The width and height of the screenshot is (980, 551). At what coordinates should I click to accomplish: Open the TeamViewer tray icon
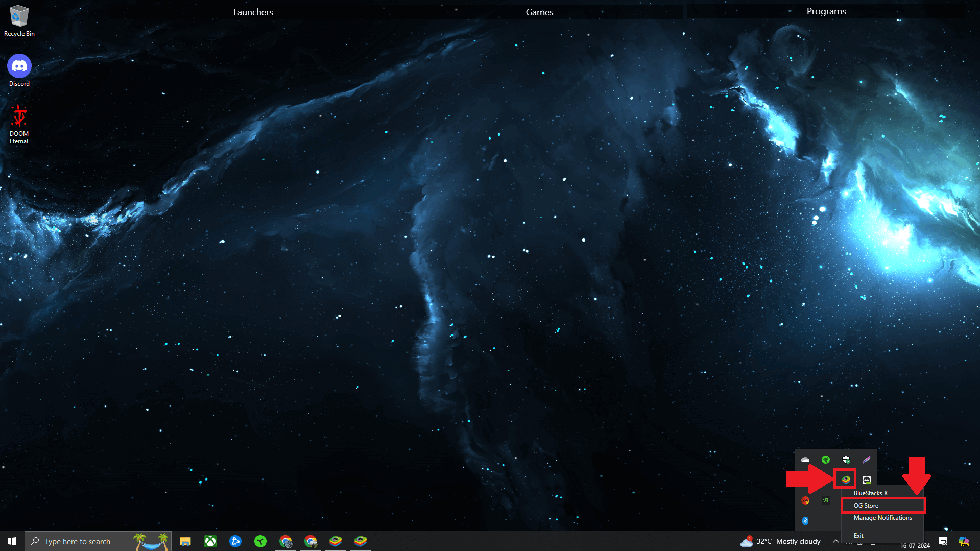click(867, 480)
